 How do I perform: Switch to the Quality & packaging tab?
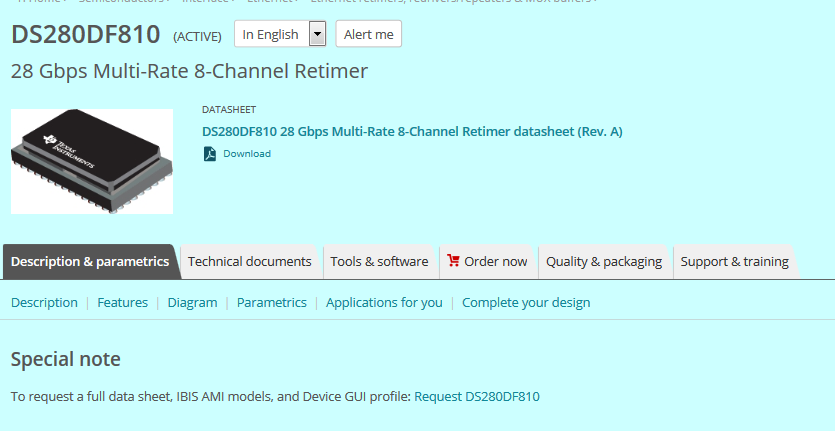click(604, 261)
